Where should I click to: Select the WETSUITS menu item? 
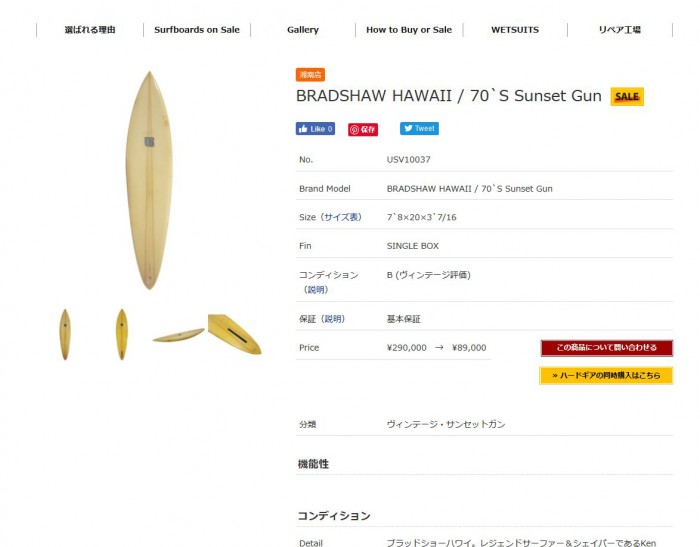pyautogui.click(x=515, y=30)
